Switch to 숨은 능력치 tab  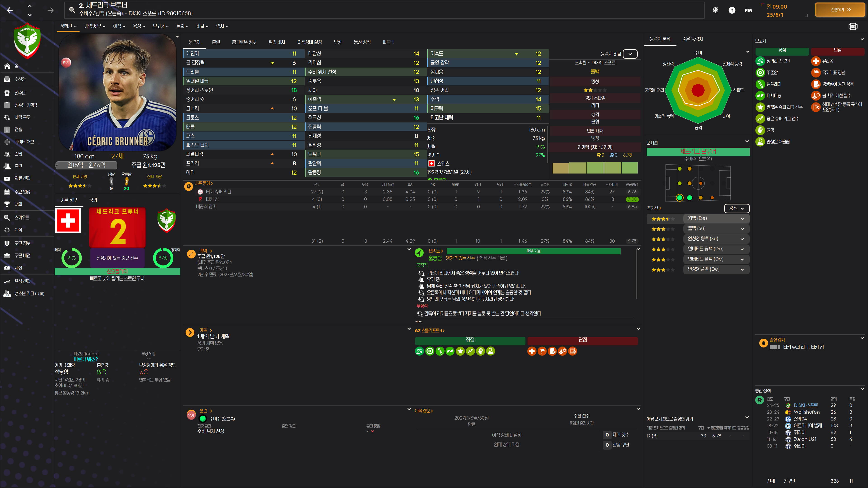point(692,39)
